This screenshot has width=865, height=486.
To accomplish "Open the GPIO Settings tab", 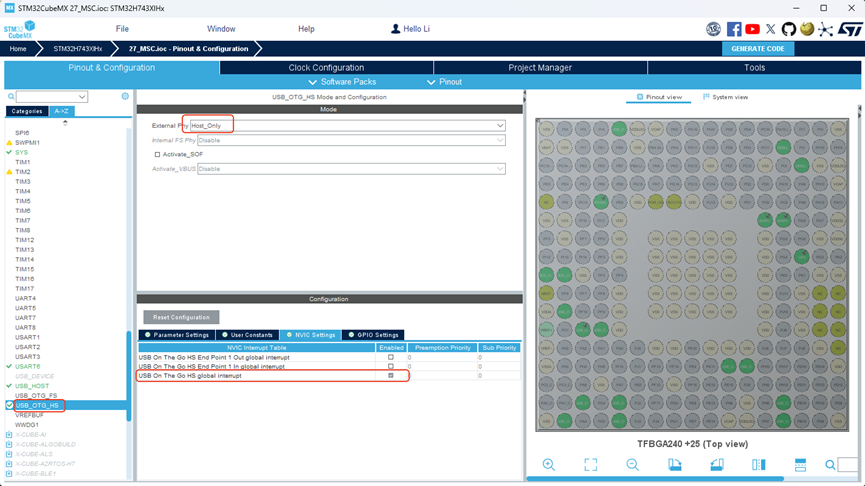I will [373, 335].
